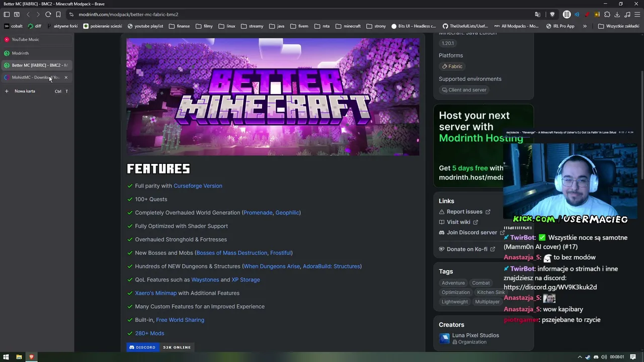Open the Extensions puzzle icon
Image resolution: width=644 pixels, height=362 pixels.
tap(607, 15)
